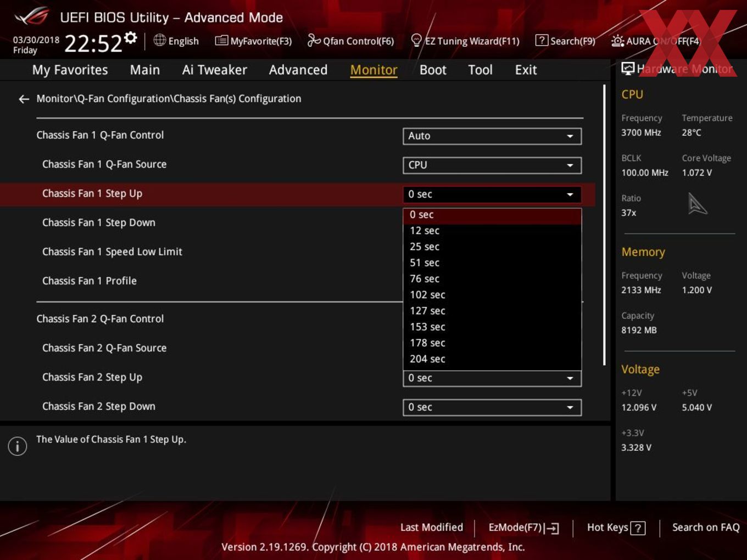This screenshot has width=747, height=560.
Task: Select the Chassis Fan 1 Step Down row
Action: 99,223
